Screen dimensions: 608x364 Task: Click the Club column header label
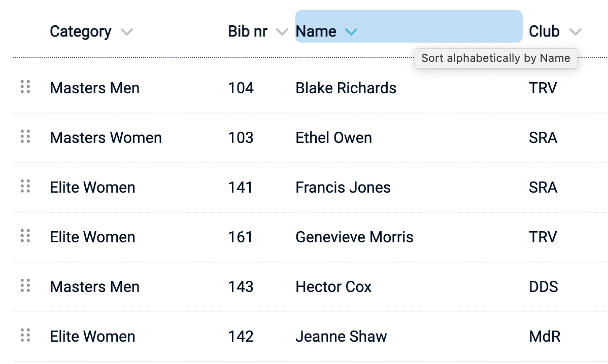[544, 31]
